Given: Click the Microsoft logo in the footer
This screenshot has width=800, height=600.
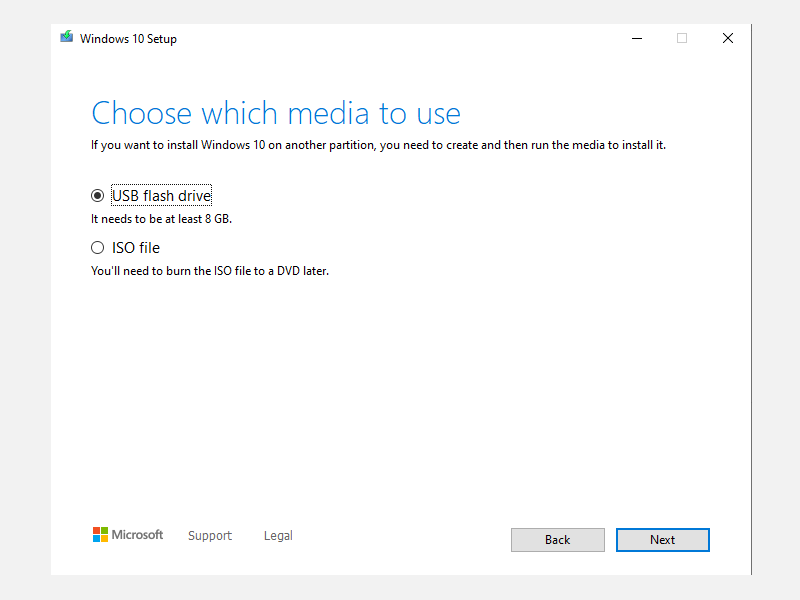Looking at the screenshot, I should (x=128, y=535).
